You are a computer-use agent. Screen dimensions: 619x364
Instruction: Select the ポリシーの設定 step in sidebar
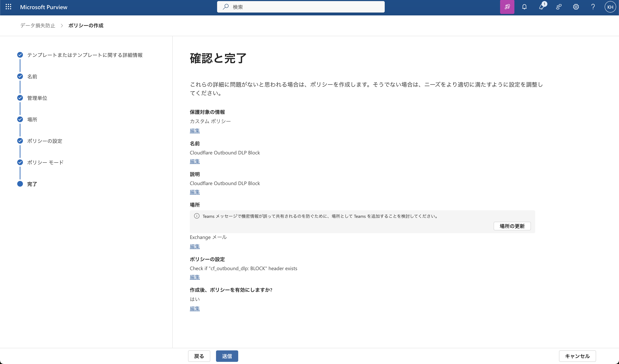(x=44, y=141)
